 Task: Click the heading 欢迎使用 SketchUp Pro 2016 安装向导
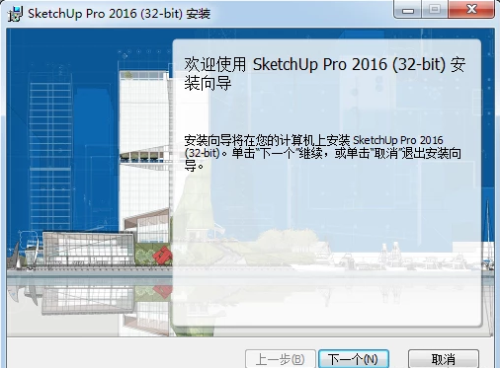point(325,73)
